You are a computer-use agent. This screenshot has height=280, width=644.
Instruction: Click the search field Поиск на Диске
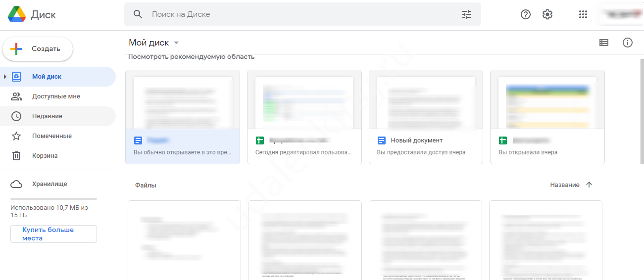point(297,14)
